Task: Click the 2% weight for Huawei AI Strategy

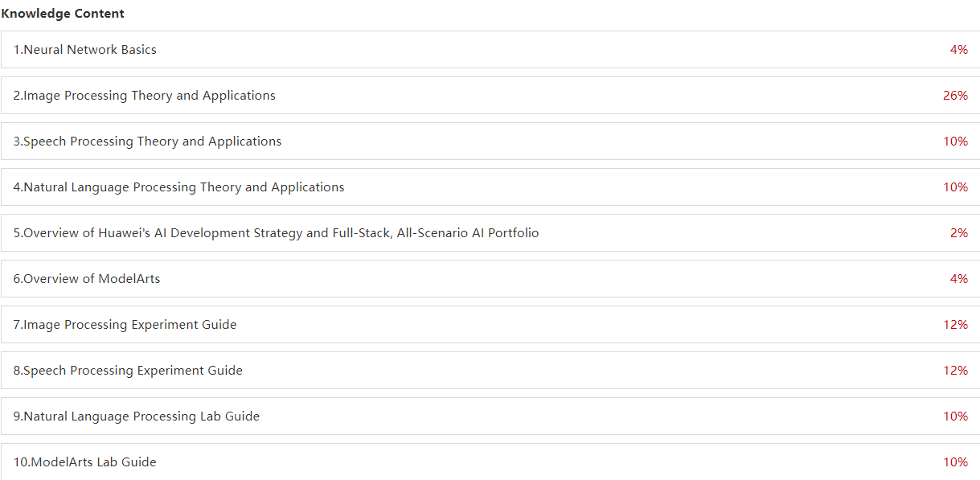Action: point(958,233)
